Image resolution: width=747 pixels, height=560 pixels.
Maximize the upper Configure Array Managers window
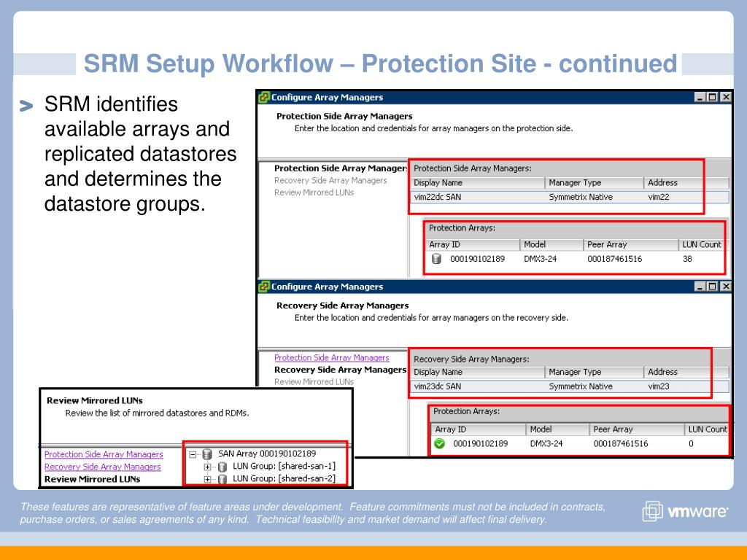[x=712, y=97]
